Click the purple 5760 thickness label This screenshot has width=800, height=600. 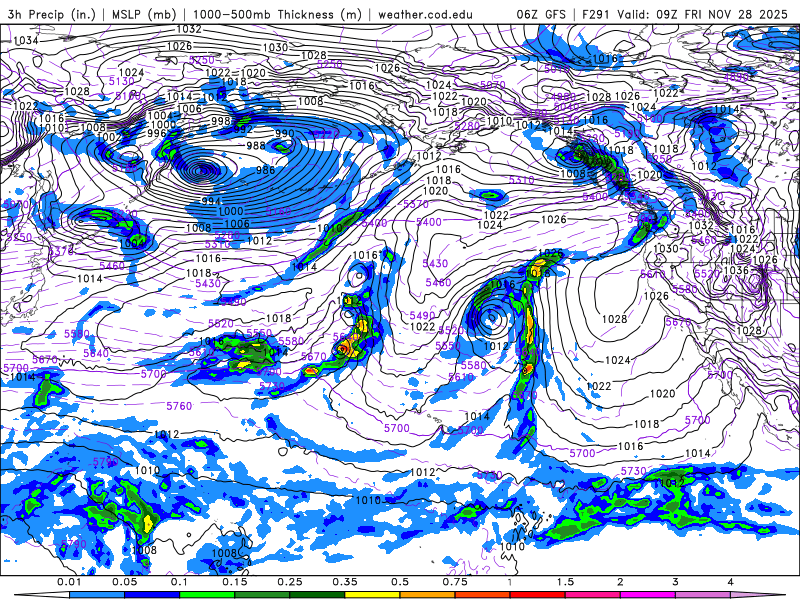pyautogui.click(x=180, y=406)
